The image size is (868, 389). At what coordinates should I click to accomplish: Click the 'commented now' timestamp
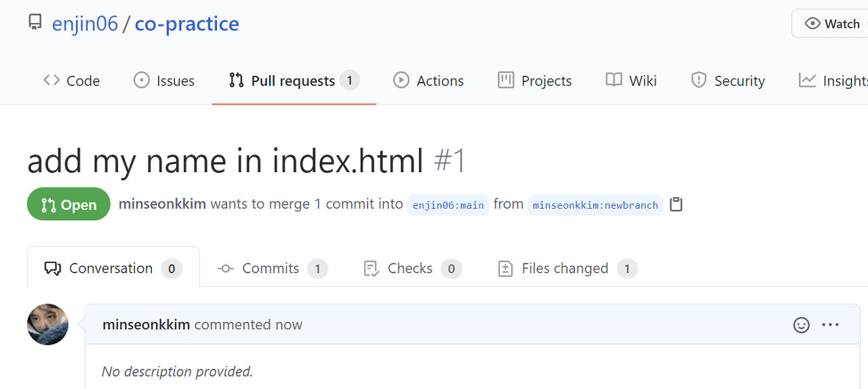pos(248,325)
